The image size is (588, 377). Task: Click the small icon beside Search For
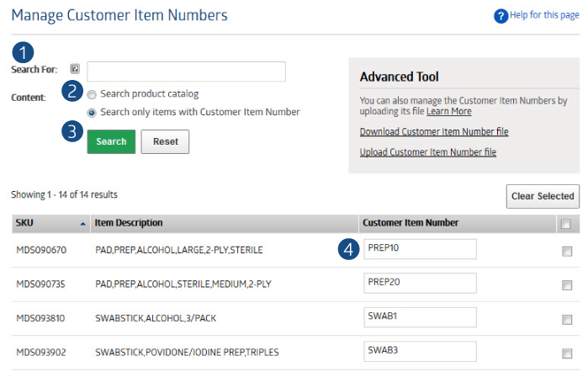point(75,69)
